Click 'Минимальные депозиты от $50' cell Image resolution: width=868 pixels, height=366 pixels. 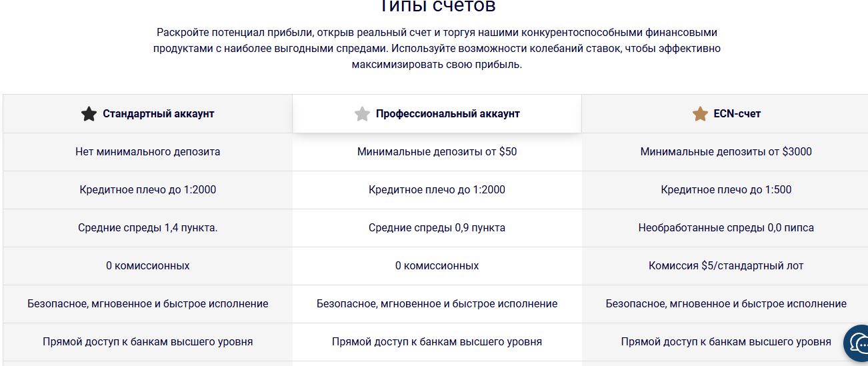pos(437,152)
